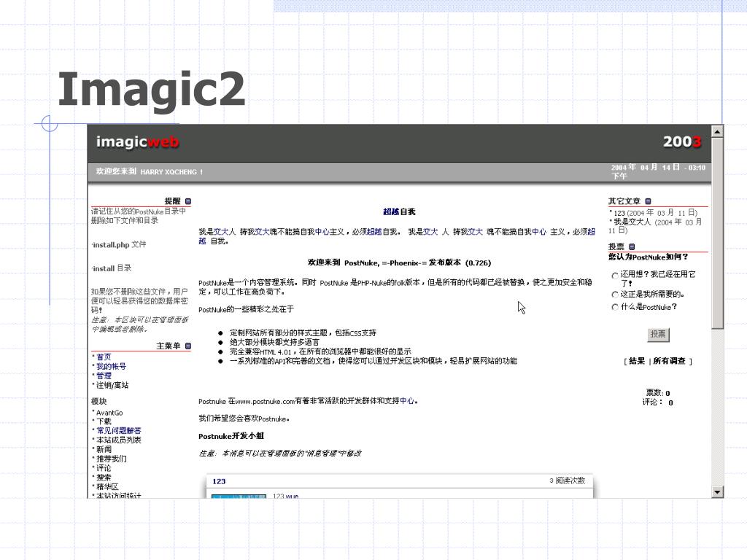This screenshot has height=560, width=747.
Task: Open the 常见问题解答 module link
Action: click(119, 430)
